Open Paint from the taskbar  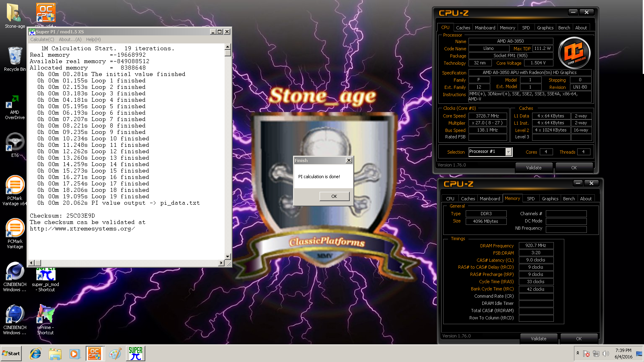(115, 354)
